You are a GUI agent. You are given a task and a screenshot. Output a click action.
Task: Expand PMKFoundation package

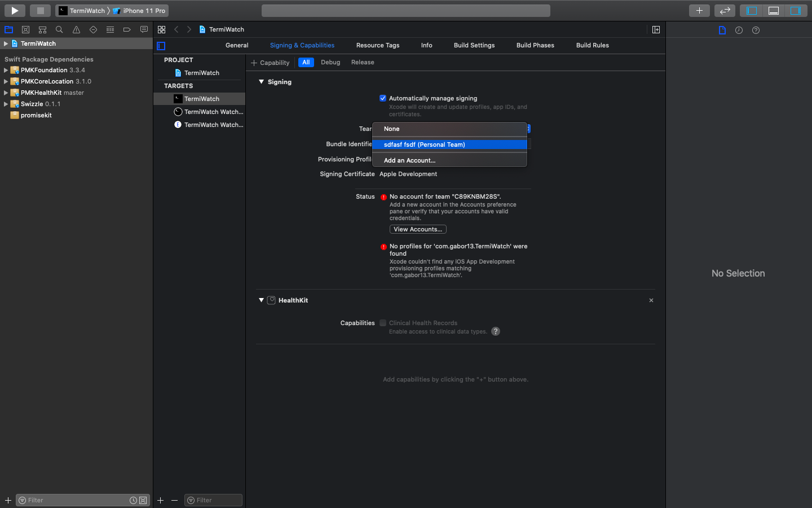[x=6, y=70]
